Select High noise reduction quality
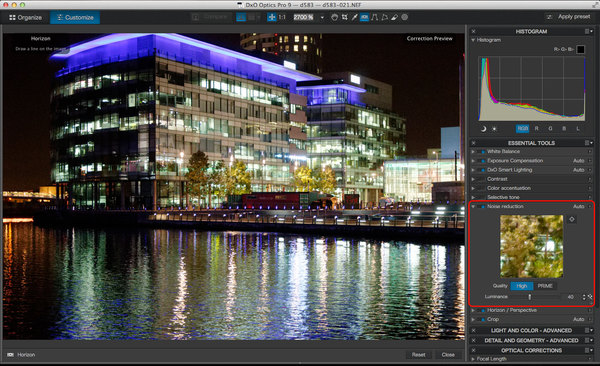This screenshot has width=600, height=366. pos(522,286)
